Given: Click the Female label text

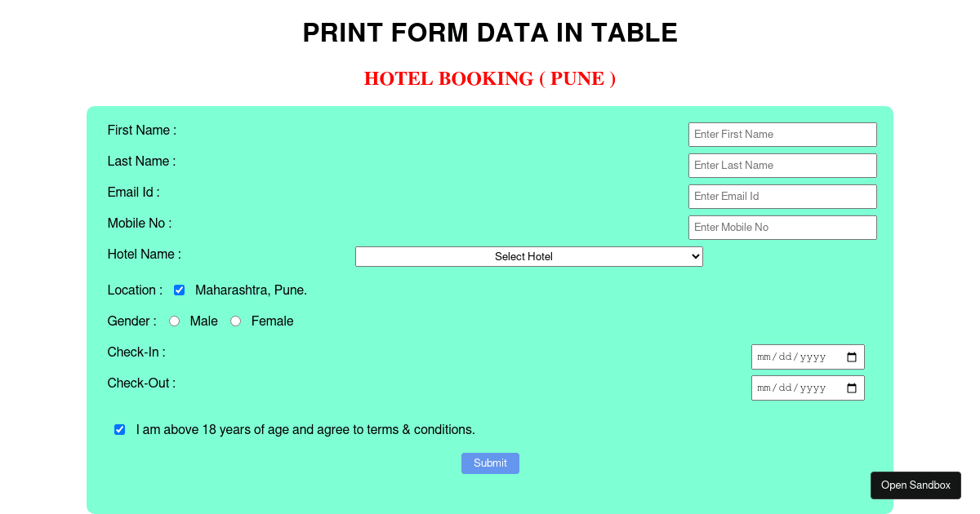Looking at the screenshot, I should 273,321.
